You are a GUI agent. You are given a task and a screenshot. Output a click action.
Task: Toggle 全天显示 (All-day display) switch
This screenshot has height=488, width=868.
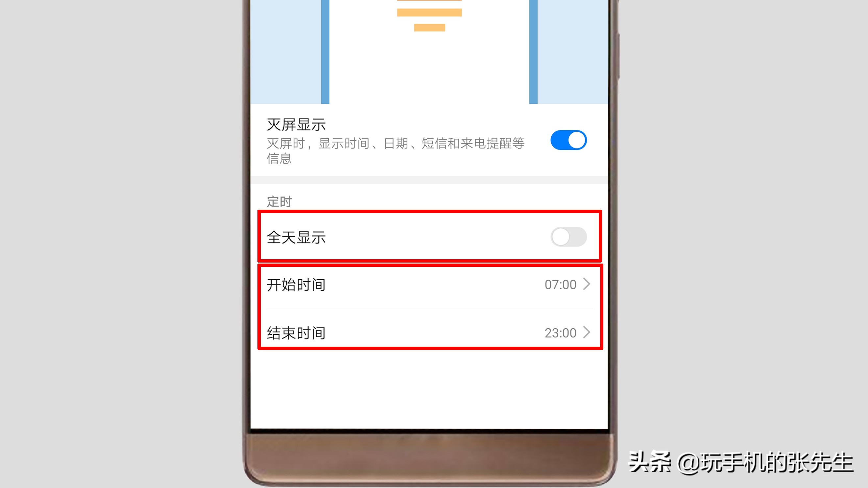(567, 236)
